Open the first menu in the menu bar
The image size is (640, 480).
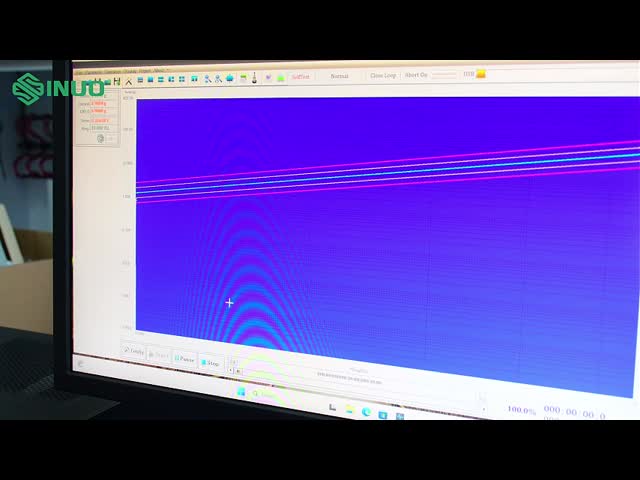click(x=79, y=71)
